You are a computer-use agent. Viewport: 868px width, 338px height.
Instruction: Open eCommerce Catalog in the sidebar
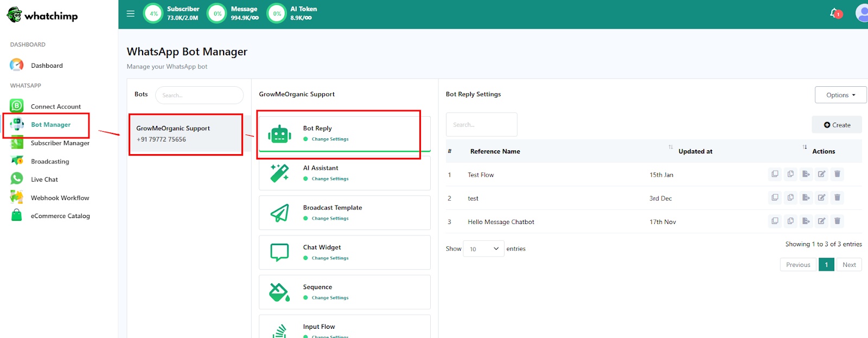pos(60,216)
